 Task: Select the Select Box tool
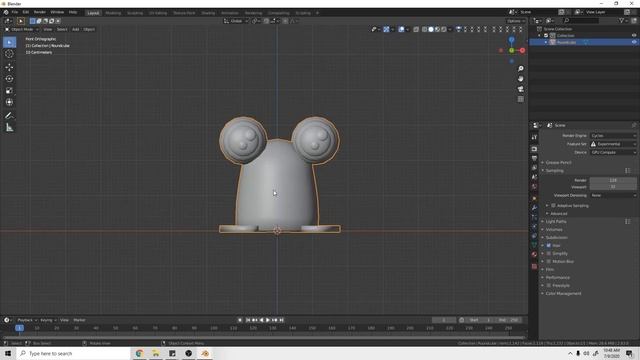[x=9, y=42]
